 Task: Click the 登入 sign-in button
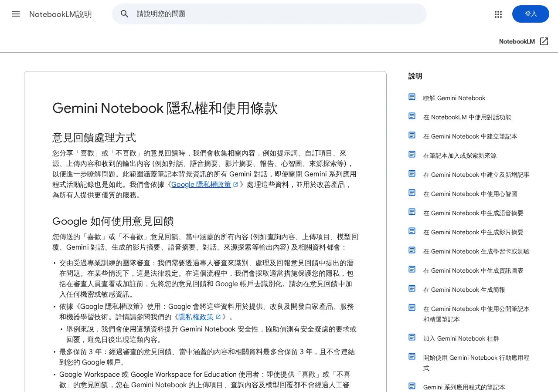pos(531,14)
